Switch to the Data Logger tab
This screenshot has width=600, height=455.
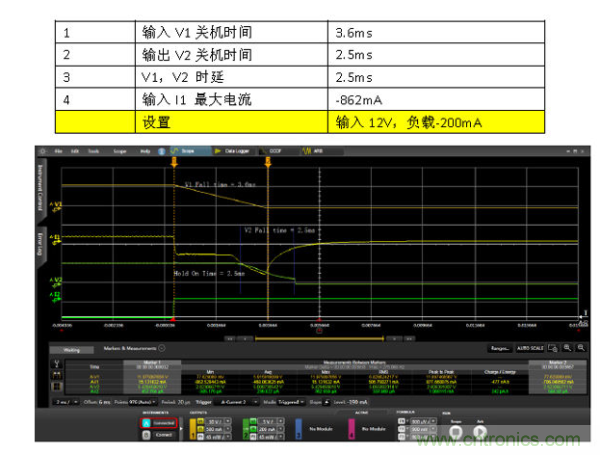[228, 151]
